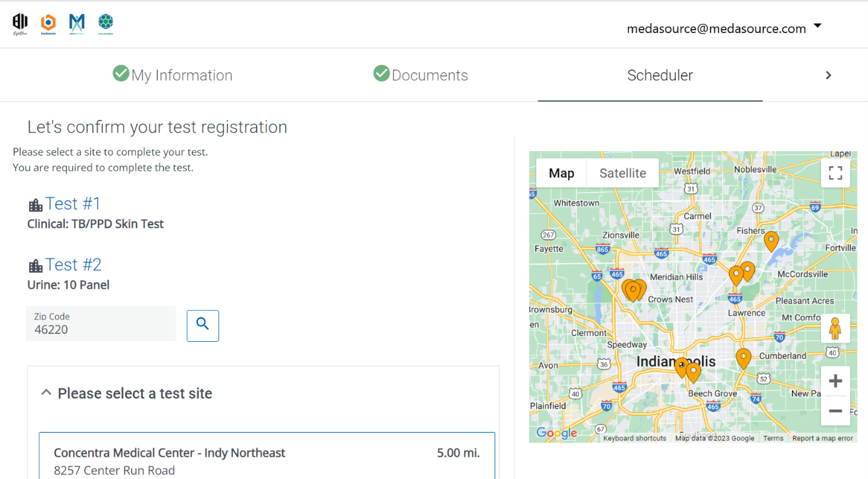The image size is (868, 479).
Task: Select medasource@medasource.com account email
Action: tap(716, 28)
